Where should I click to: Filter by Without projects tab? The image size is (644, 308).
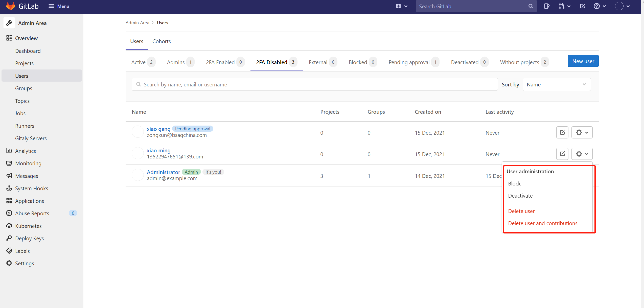pos(524,62)
